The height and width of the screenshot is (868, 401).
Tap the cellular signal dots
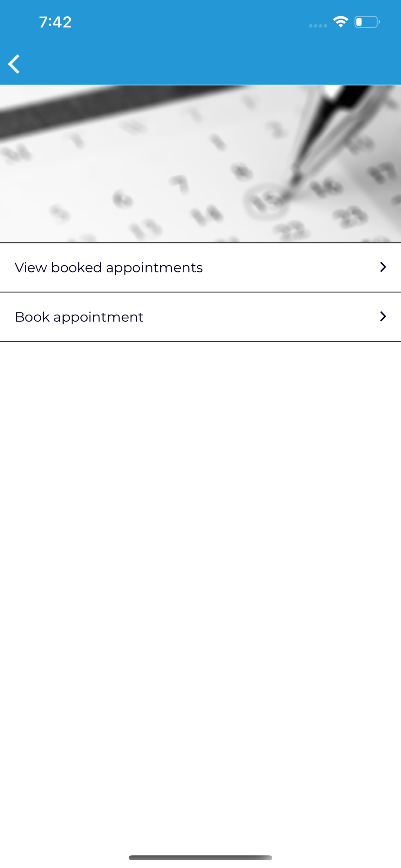318,26
